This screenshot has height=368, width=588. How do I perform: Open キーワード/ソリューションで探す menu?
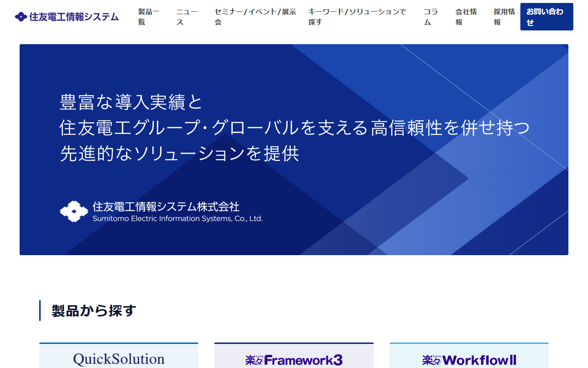pyautogui.click(x=357, y=17)
